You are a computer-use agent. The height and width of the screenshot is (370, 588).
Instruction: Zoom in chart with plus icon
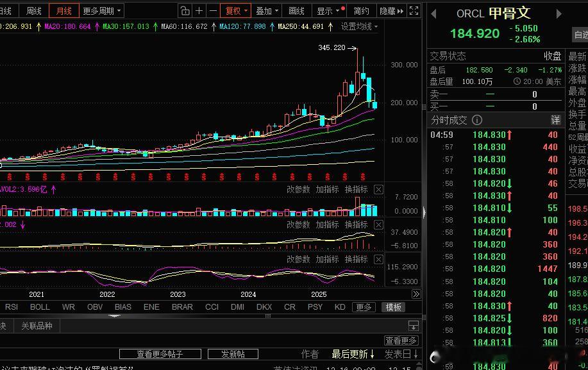pyautogui.click(x=199, y=11)
